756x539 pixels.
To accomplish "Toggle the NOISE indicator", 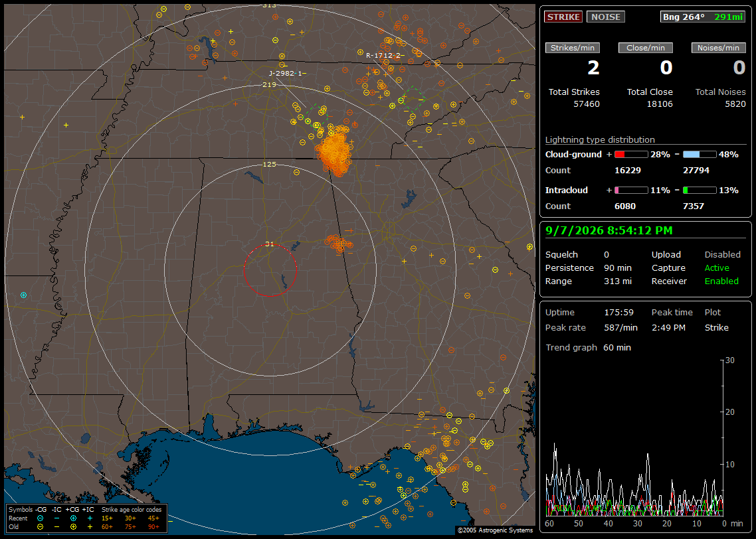I will coord(606,17).
